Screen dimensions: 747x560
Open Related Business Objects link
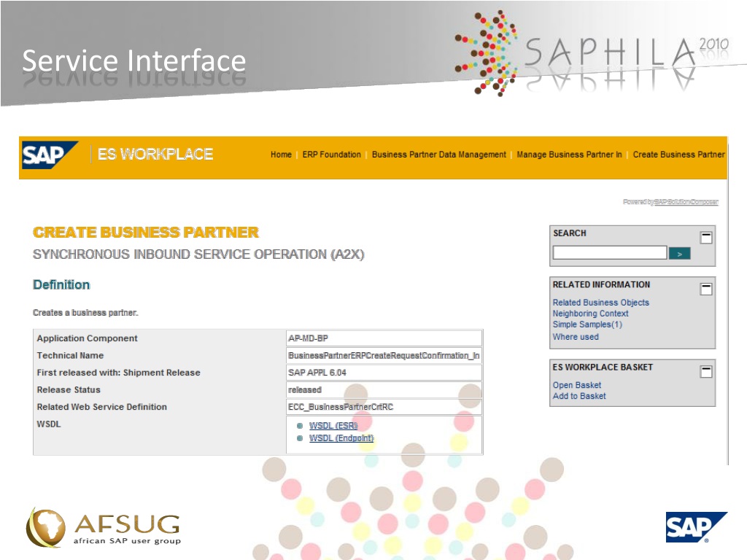[x=601, y=303]
